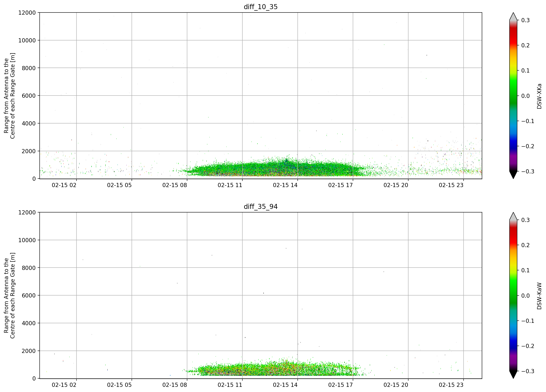The width and height of the screenshot is (546, 392).
Task: Click the −0.2 tick on DSW-KaW colorbar
Action: (528, 346)
